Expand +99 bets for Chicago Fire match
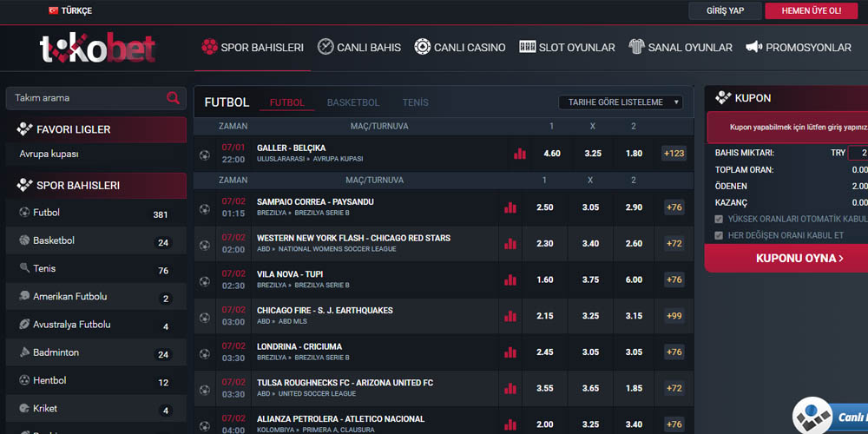Viewport: 868px width, 434px height. pyautogui.click(x=674, y=316)
